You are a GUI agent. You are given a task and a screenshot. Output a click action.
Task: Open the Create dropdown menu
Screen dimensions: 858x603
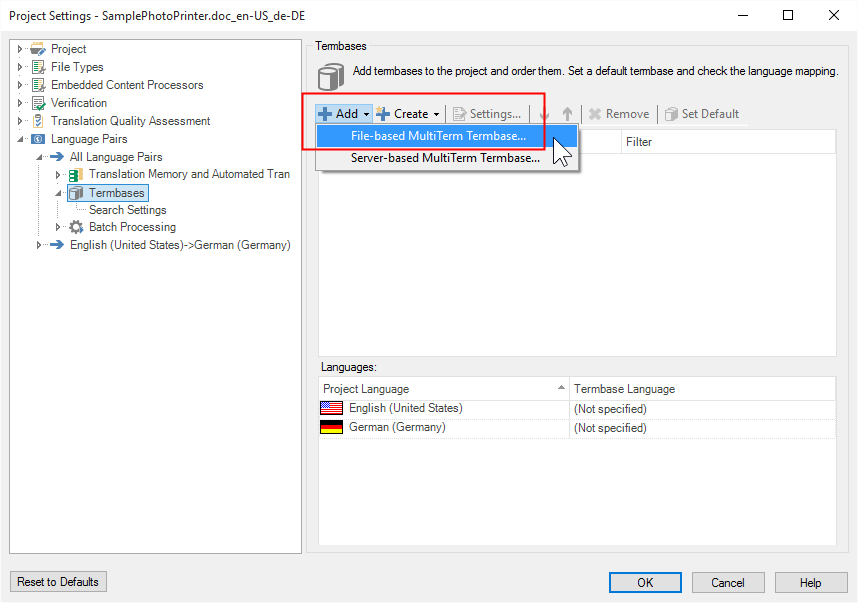point(408,114)
